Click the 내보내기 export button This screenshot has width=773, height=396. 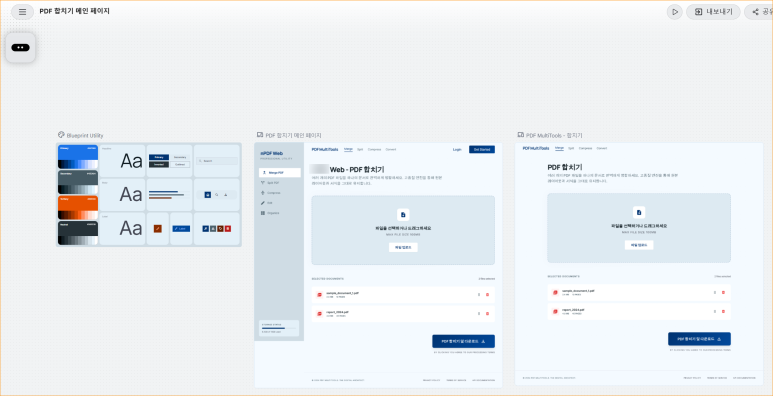coord(713,12)
